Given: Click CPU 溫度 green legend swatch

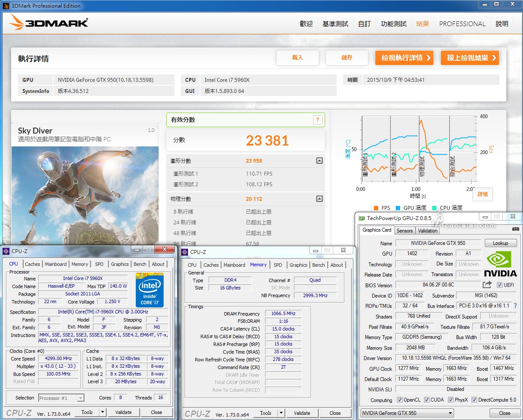Looking at the screenshot, I should pyautogui.click(x=435, y=208).
